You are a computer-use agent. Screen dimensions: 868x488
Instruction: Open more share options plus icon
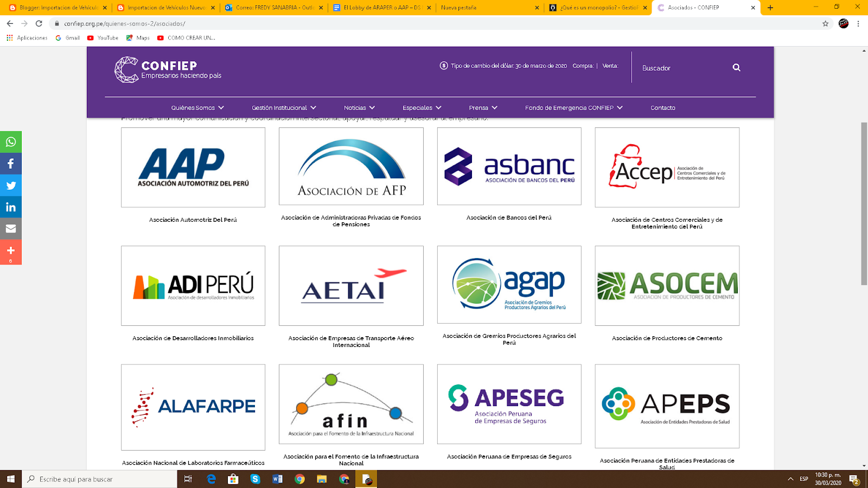click(x=11, y=252)
